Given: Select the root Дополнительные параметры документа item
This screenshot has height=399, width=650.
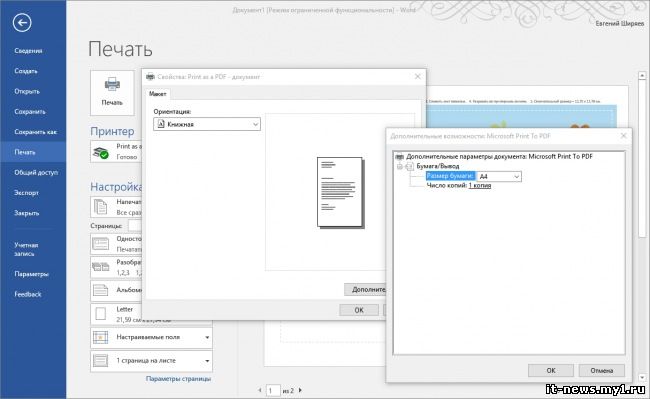Looking at the screenshot, I should (499, 156).
